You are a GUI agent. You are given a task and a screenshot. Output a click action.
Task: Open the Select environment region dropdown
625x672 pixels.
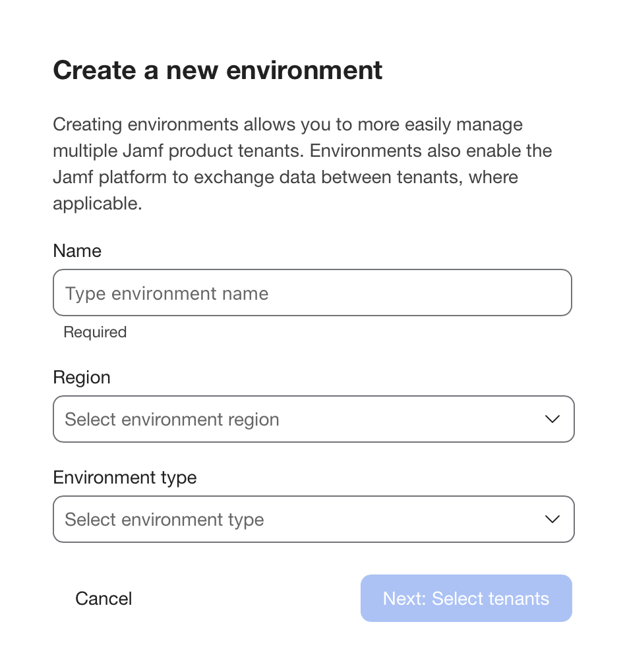pyautogui.click(x=314, y=419)
